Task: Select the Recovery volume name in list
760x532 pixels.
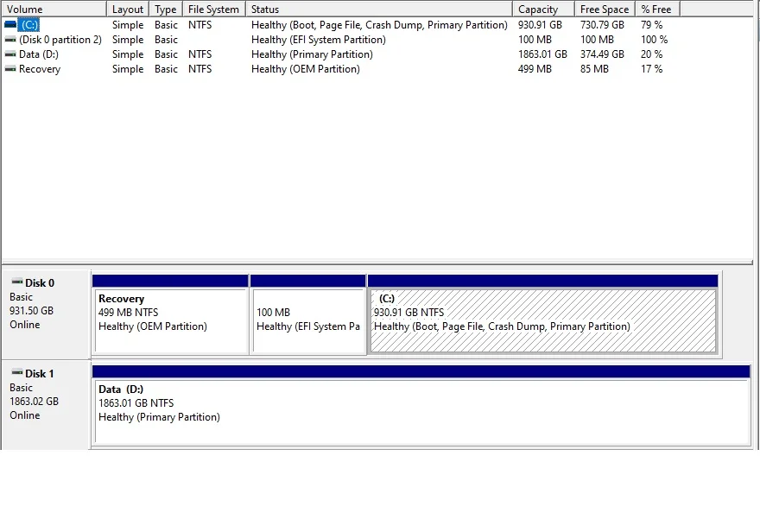Action: point(40,69)
